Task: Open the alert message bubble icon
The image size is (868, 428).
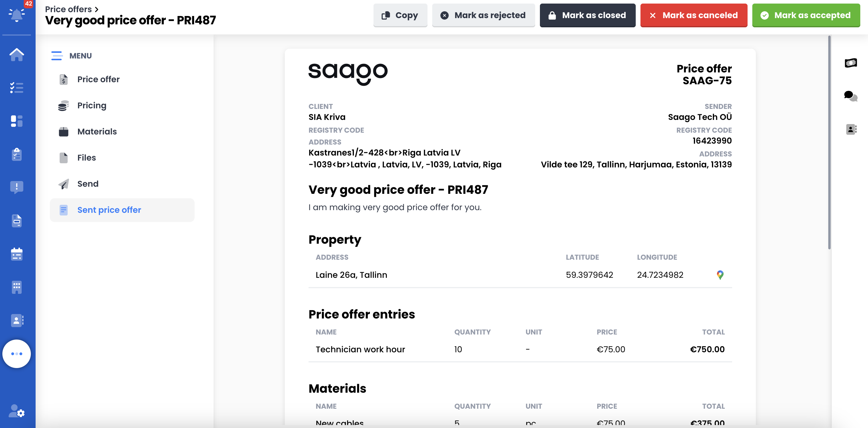Action: point(17,187)
